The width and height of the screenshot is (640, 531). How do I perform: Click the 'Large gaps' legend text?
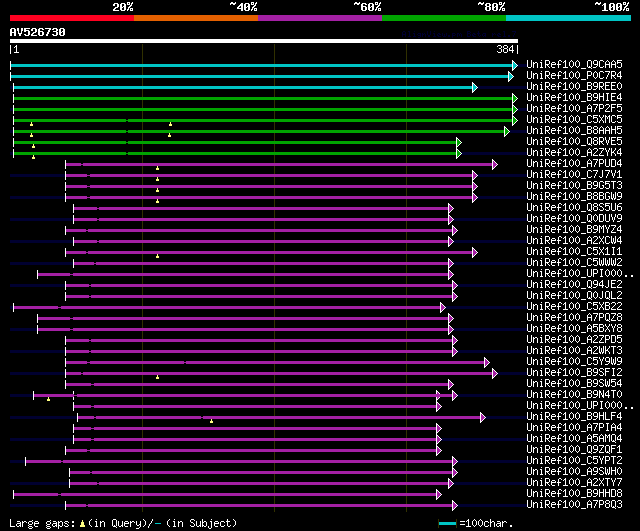(x=42, y=523)
